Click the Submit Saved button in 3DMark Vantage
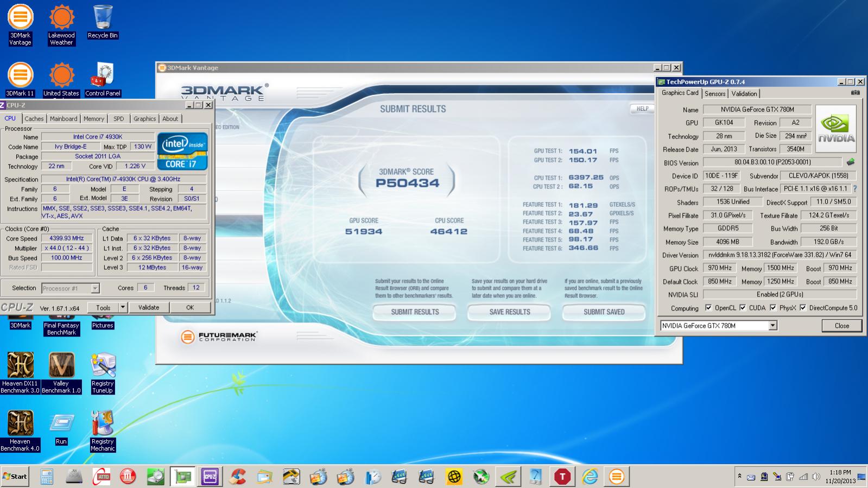The width and height of the screenshot is (868, 488). [x=604, y=312]
